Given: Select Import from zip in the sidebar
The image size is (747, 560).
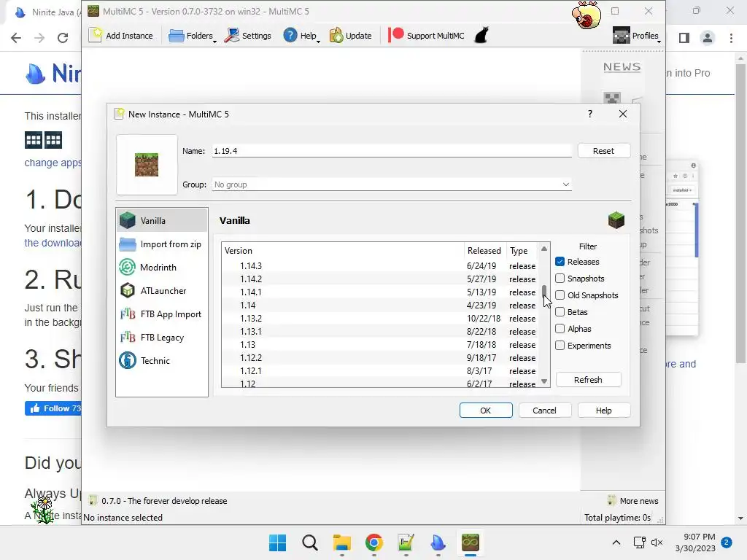Looking at the screenshot, I should coord(162,244).
